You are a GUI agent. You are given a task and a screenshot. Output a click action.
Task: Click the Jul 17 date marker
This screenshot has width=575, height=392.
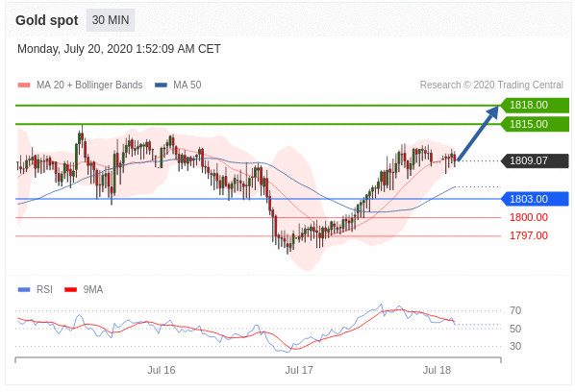click(x=299, y=370)
